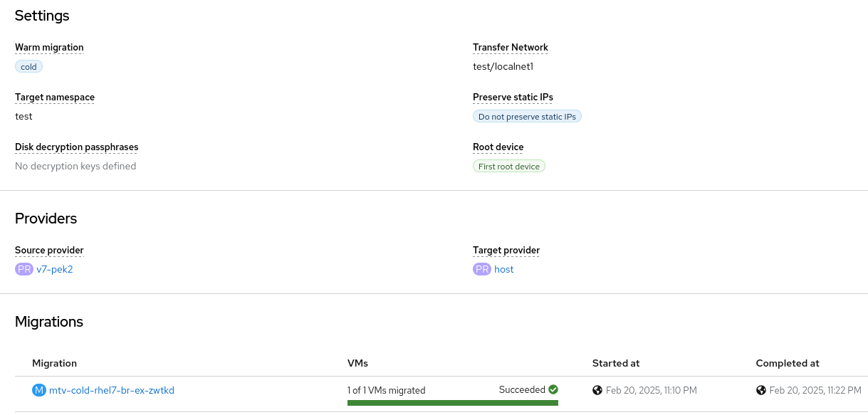Click the PR badge beside host
The image size is (868, 415).
pyautogui.click(x=482, y=269)
